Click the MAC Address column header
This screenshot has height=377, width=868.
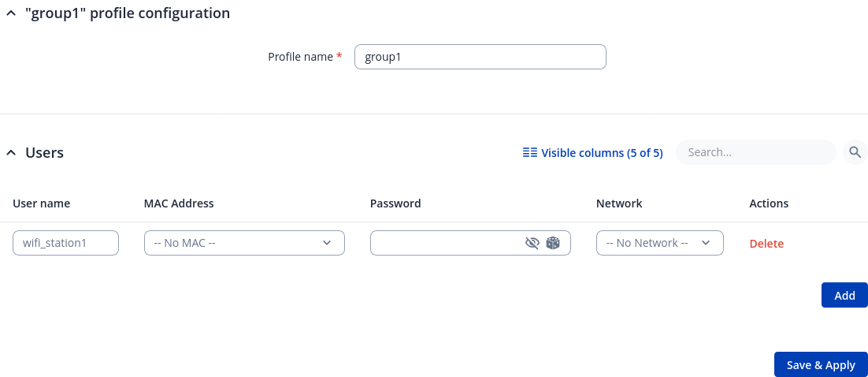point(179,203)
